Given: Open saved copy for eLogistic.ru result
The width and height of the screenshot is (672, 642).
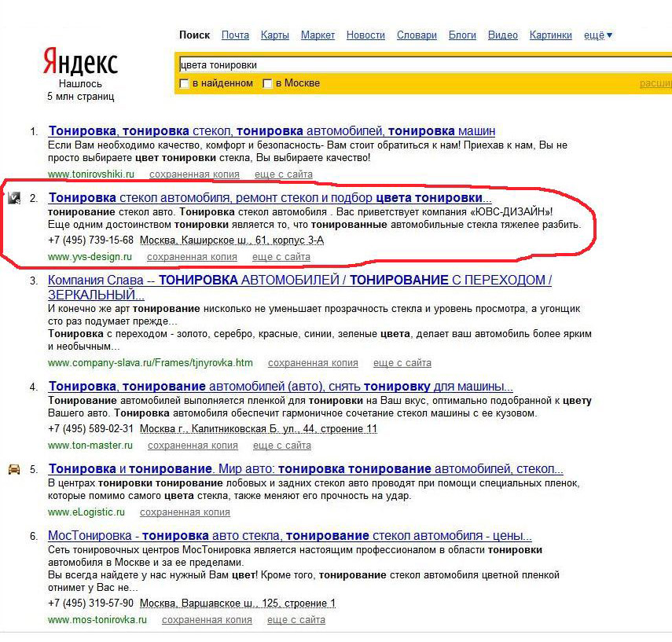Looking at the screenshot, I should pyautogui.click(x=185, y=512).
